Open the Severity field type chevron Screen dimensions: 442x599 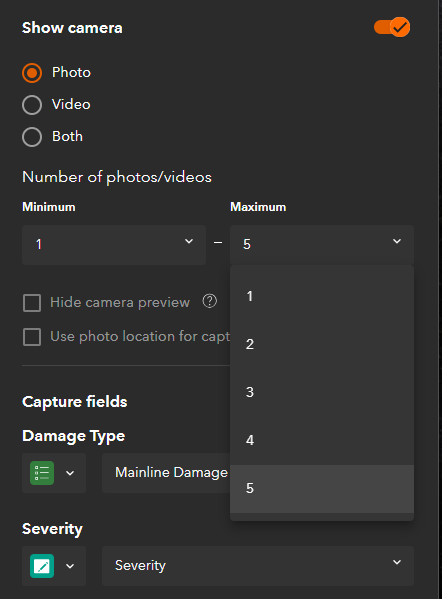coord(70,566)
